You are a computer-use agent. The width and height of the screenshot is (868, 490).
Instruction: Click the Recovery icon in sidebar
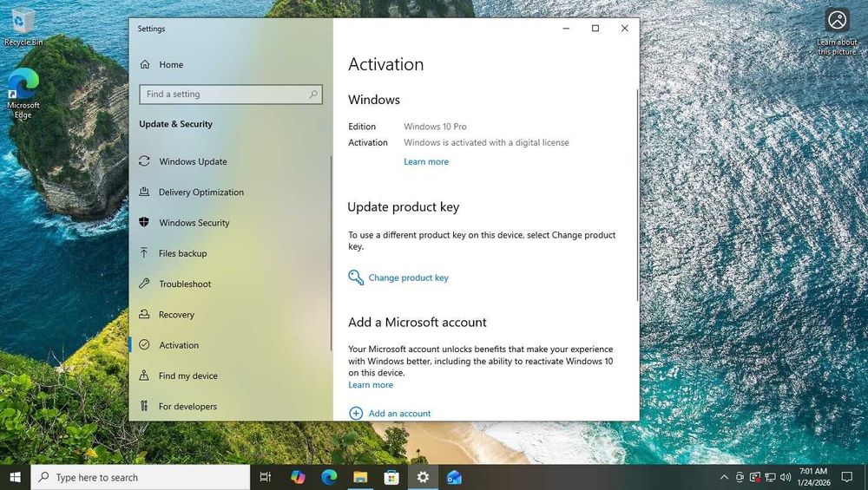[x=144, y=314]
